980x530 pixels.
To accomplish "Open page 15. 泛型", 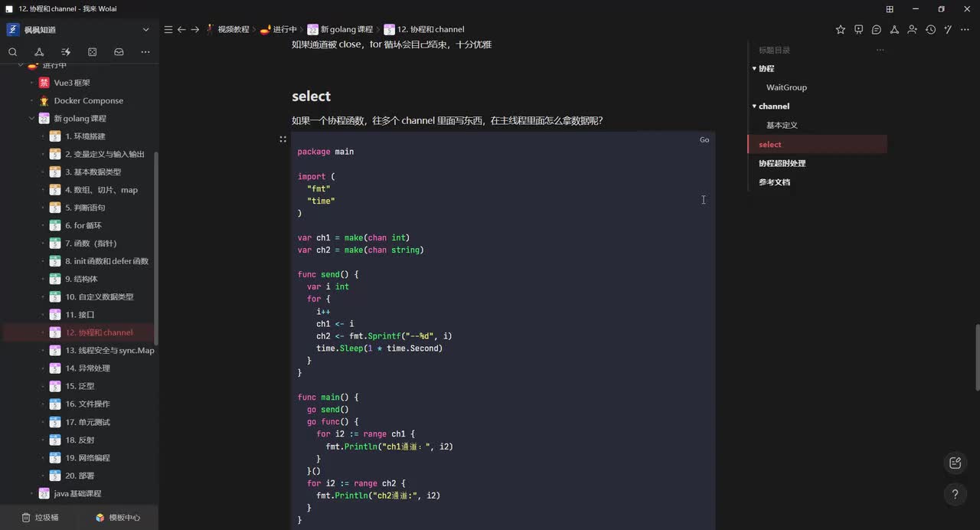I will tap(80, 386).
